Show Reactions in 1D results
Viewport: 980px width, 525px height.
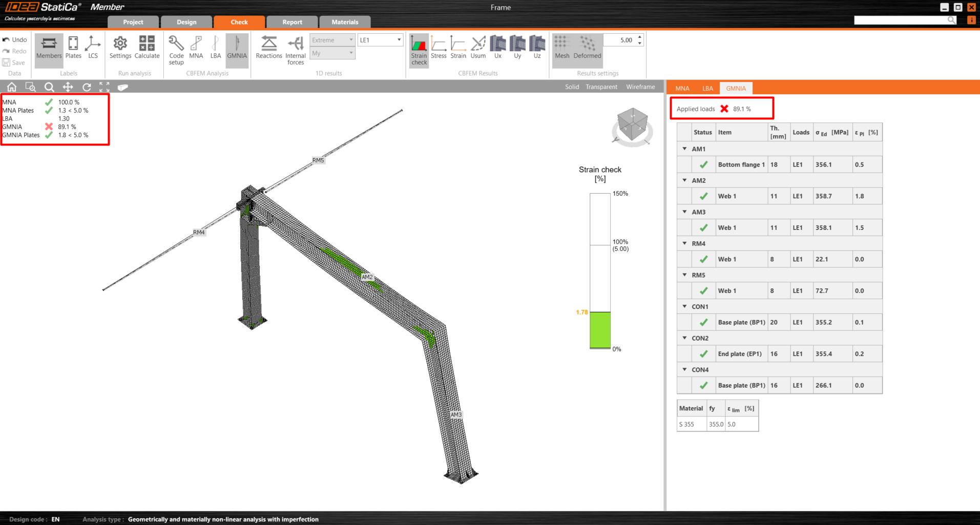[269, 47]
